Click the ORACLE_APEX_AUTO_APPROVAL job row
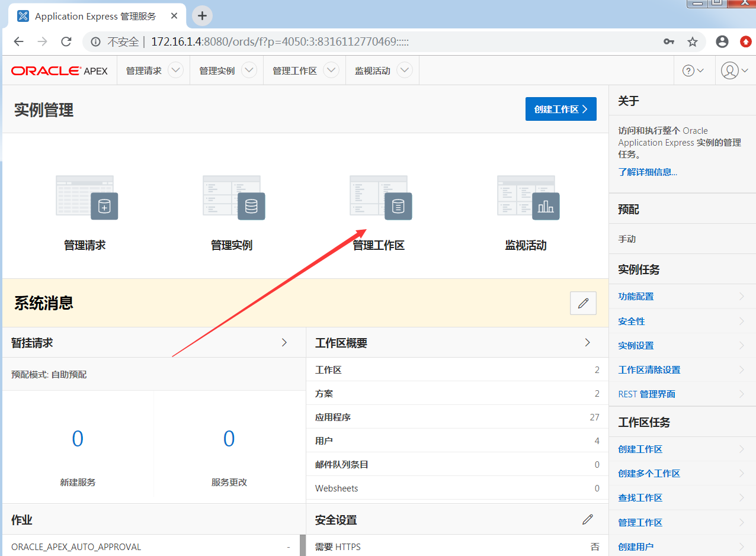Viewport: 756px width, 556px height. pos(150,547)
